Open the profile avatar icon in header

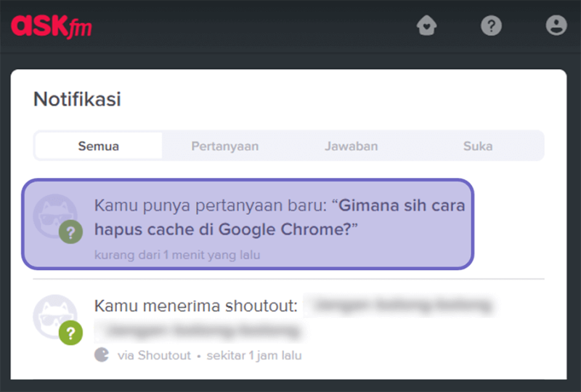[x=556, y=25]
